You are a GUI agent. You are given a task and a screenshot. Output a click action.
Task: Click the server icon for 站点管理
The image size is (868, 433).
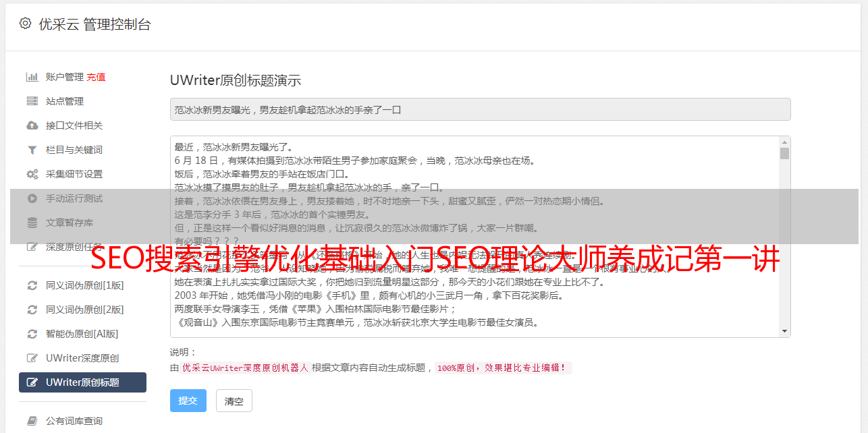pyautogui.click(x=32, y=101)
